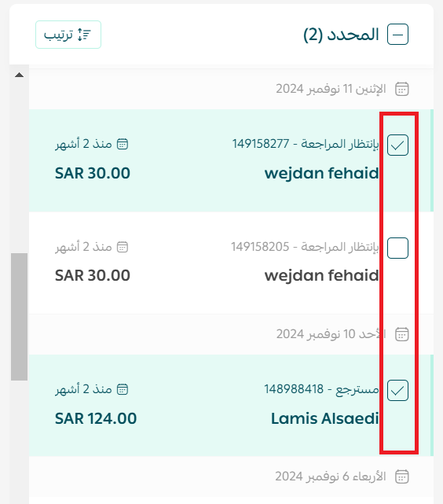Toggle the select-all checkbox next to المحدد (2)
The image size is (443, 504).
pos(397,35)
